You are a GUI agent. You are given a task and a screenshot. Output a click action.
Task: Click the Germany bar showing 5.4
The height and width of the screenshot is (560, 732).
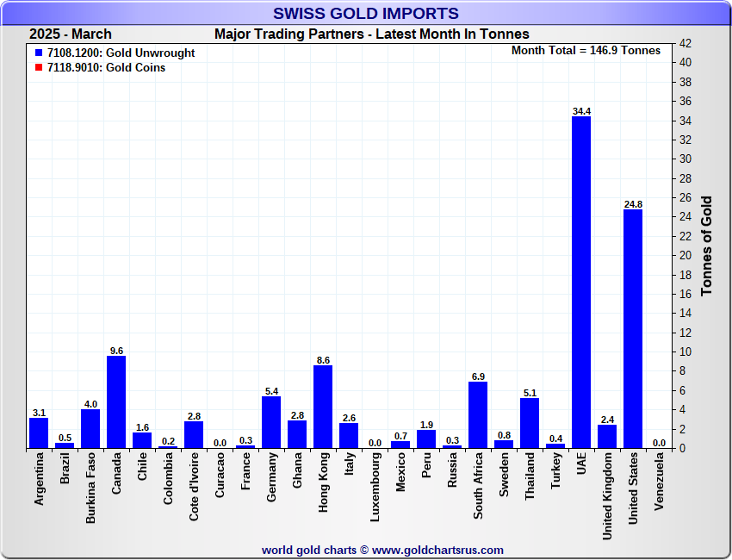(271, 422)
